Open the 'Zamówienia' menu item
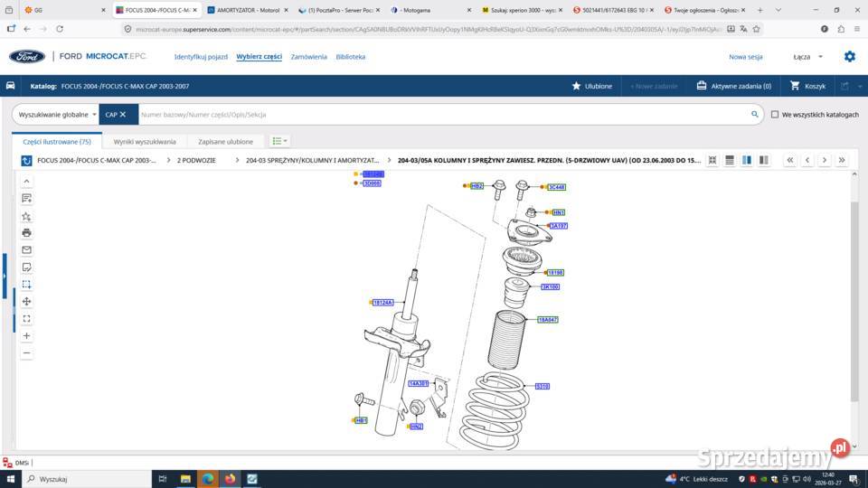Screen dimensions: 868x488 point(308,56)
